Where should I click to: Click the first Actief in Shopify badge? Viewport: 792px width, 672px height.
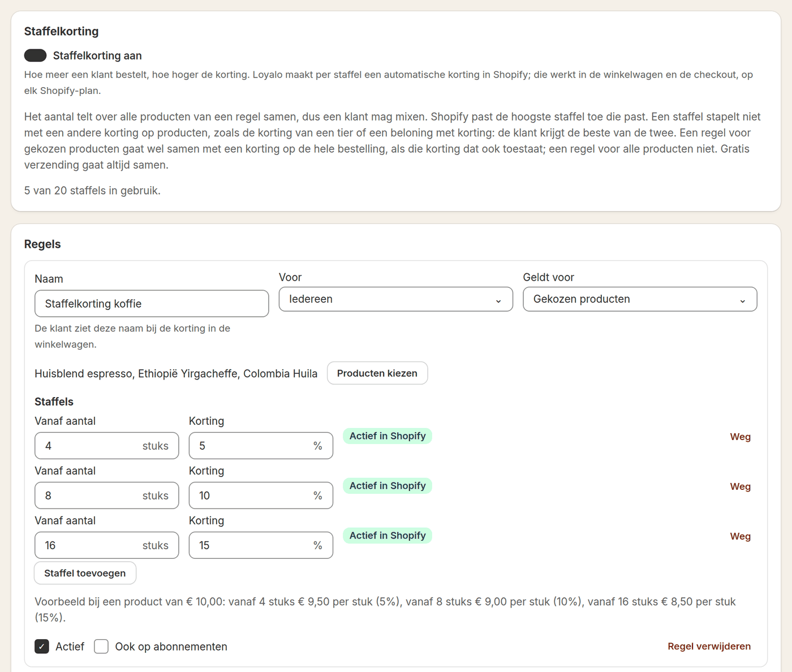(388, 436)
